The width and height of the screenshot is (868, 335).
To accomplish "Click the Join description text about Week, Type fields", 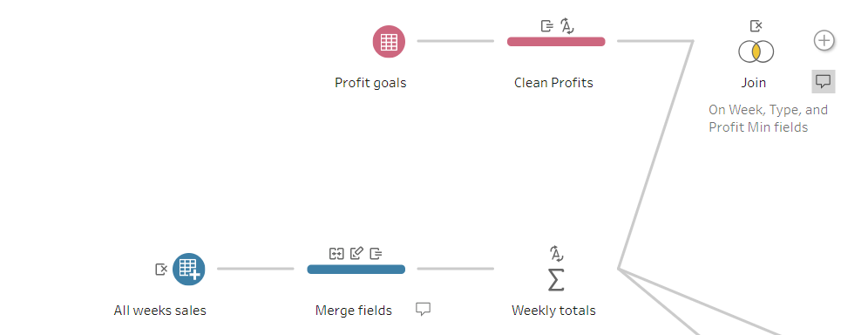I will (769, 119).
